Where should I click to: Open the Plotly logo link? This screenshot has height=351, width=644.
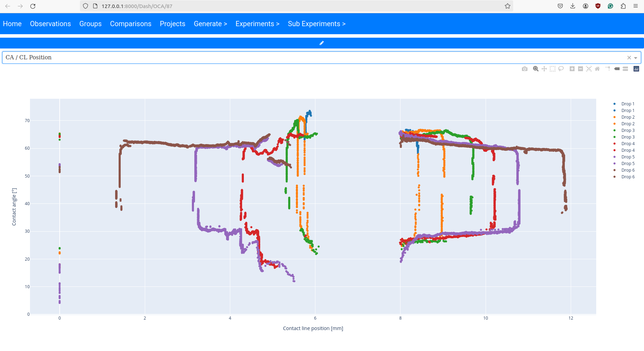[636, 69]
